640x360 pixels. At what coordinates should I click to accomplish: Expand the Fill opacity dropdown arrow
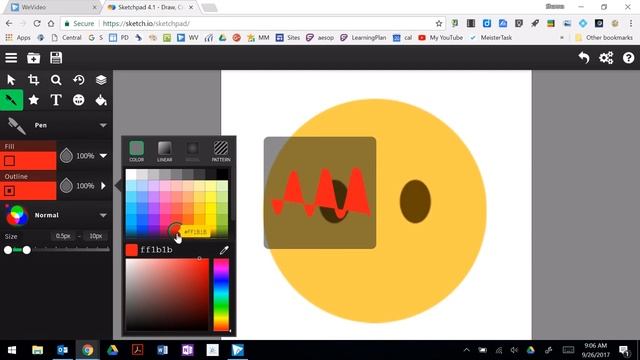tap(103, 156)
